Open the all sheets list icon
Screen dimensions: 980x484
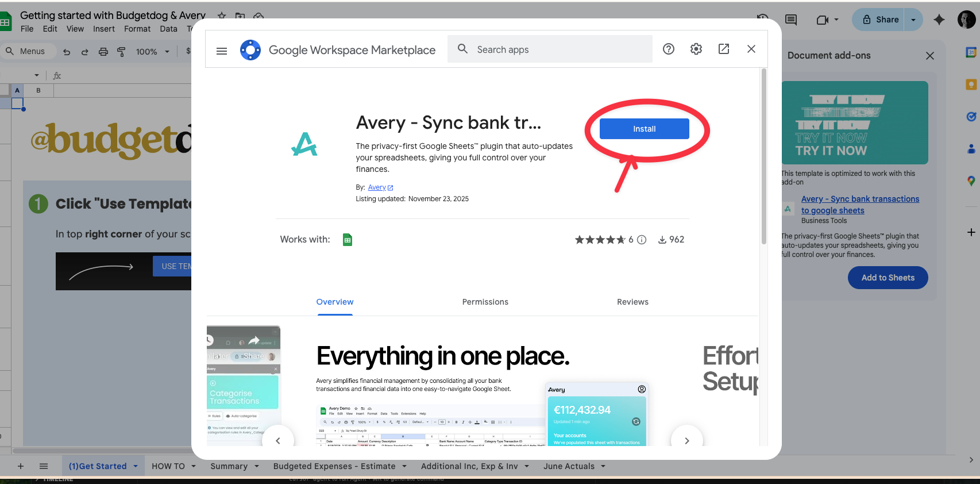(44, 466)
